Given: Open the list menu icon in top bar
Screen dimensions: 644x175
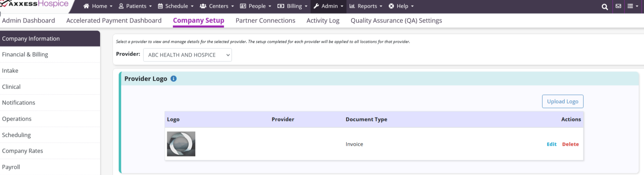Looking at the screenshot, I should point(632,6).
